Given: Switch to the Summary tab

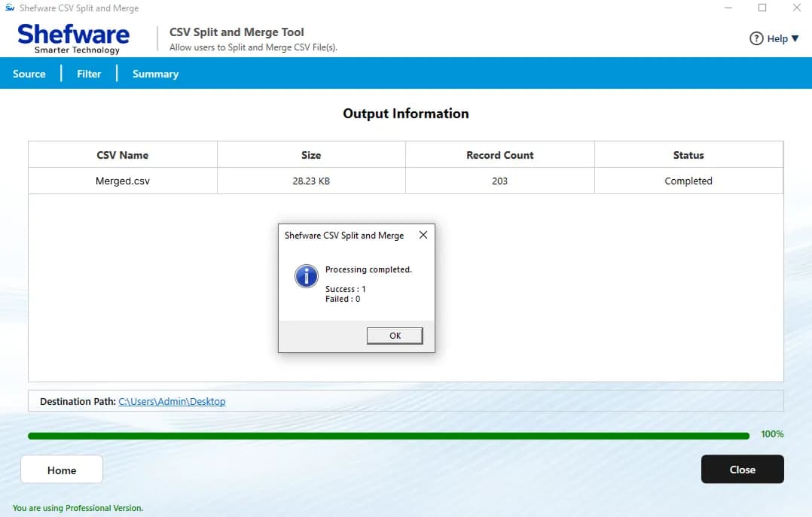Looking at the screenshot, I should pyautogui.click(x=155, y=74).
